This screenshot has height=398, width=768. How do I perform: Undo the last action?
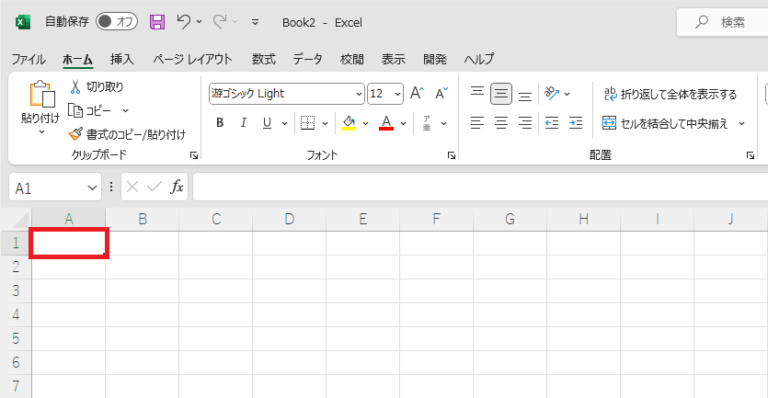[x=184, y=22]
